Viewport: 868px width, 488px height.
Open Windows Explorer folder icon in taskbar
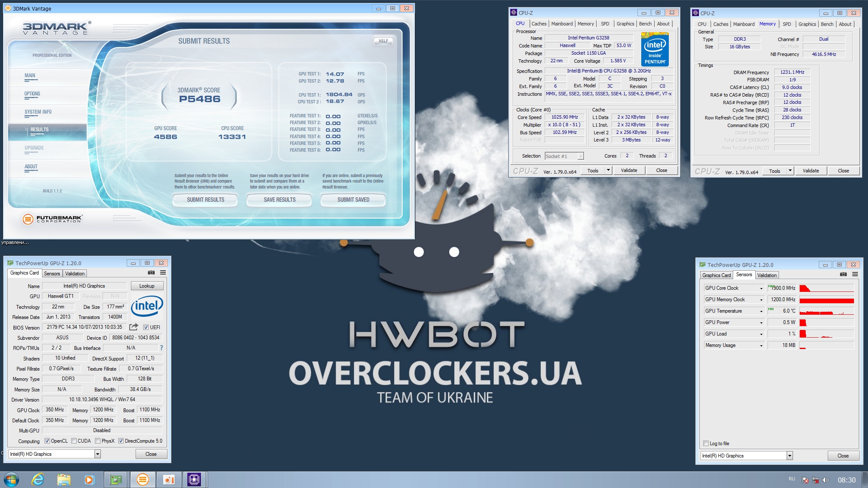(64, 480)
